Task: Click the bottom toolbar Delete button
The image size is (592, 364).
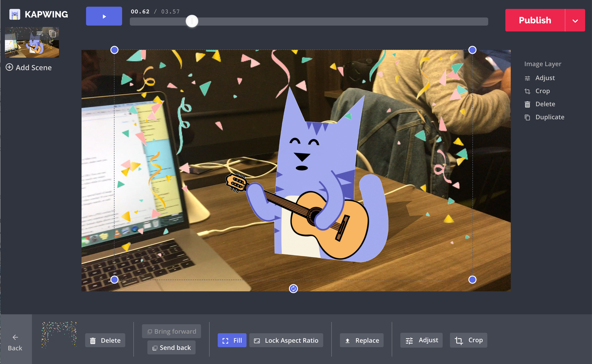Action: 105,340
